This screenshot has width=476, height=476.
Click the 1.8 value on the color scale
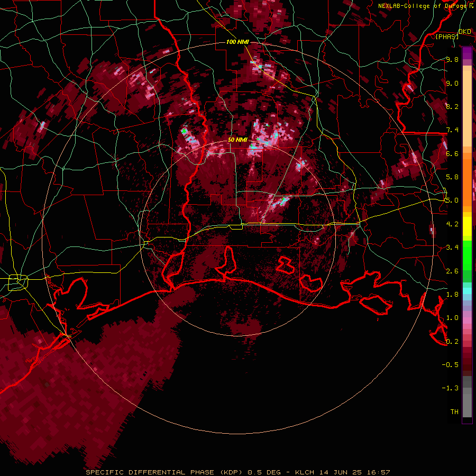[452, 295]
